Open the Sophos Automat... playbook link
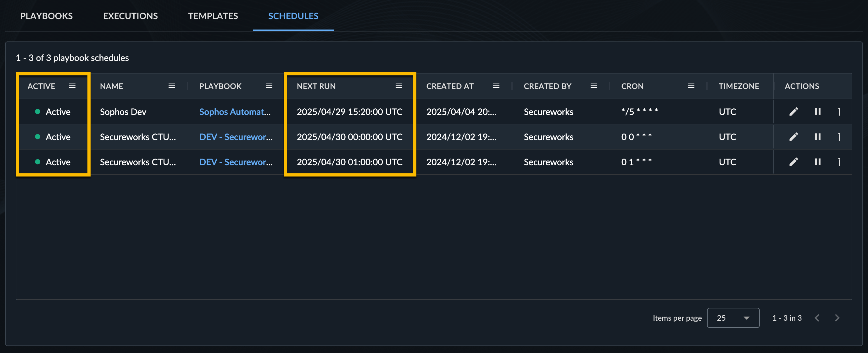The image size is (868, 353). click(235, 112)
